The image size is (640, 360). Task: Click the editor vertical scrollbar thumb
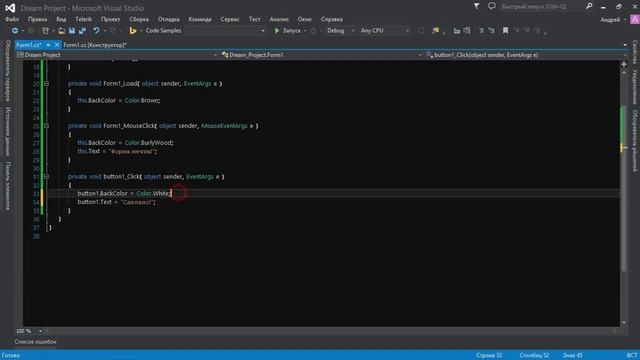[624, 188]
